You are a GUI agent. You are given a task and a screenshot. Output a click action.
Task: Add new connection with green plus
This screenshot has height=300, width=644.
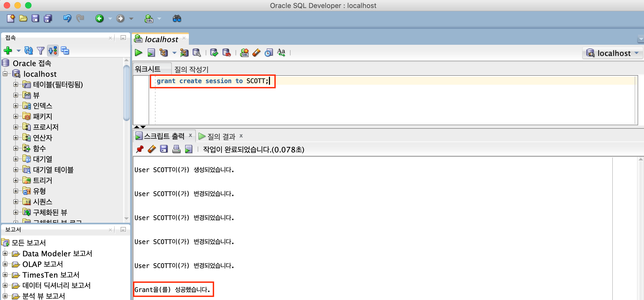(8, 50)
